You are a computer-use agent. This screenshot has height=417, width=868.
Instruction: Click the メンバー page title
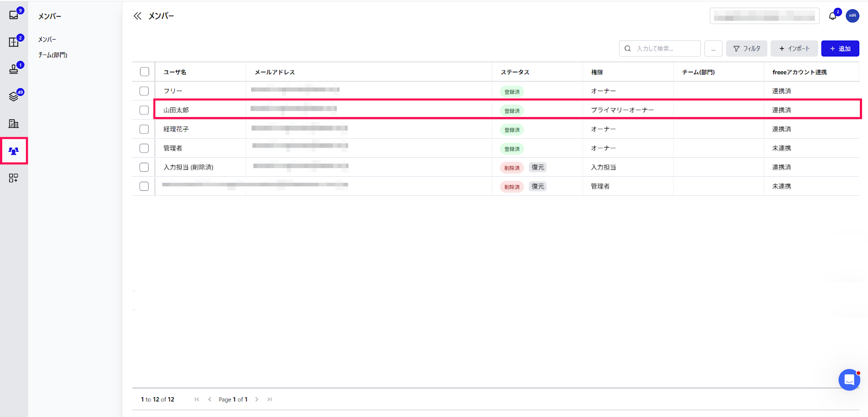162,16
